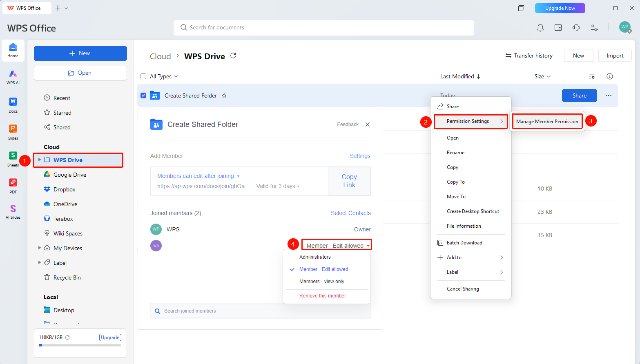Viewport: 640px width, 364px height.
Task: Close the Create Shared Folder dialog
Action: click(368, 124)
